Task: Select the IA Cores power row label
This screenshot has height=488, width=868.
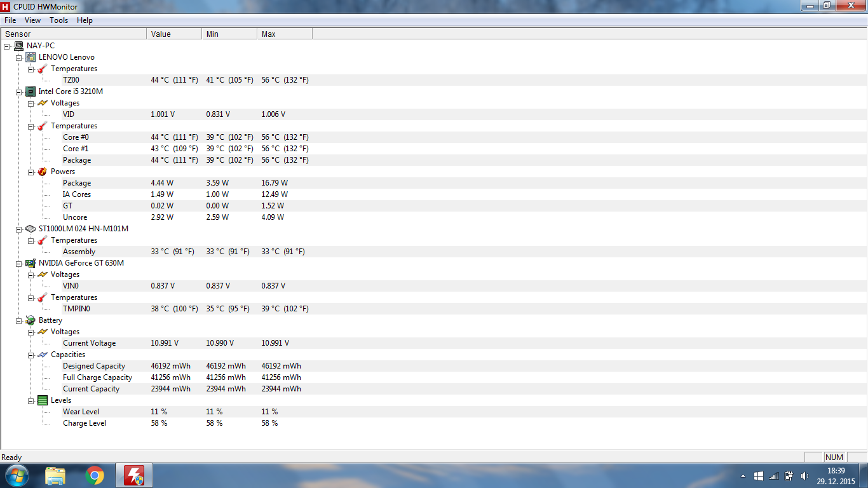Action: point(77,194)
